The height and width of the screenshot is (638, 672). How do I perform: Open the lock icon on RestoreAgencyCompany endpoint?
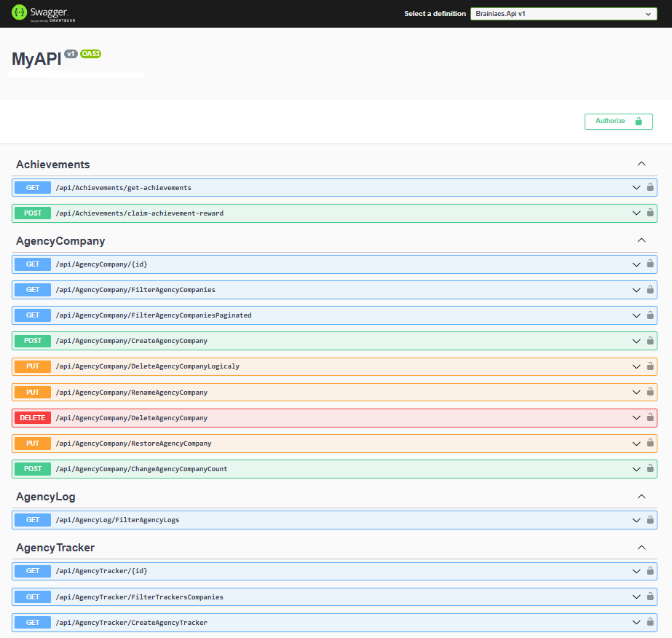649,443
